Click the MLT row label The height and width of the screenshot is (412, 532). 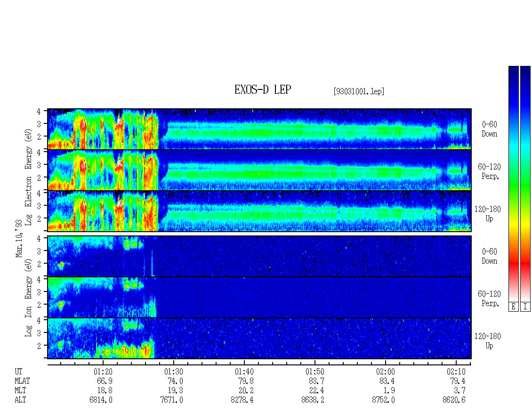pos(20,391)
